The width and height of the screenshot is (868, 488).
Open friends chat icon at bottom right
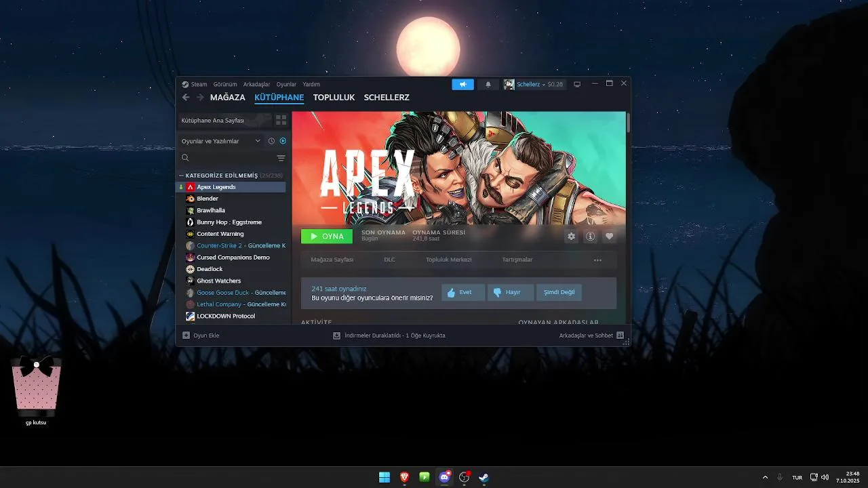(620, 335)
